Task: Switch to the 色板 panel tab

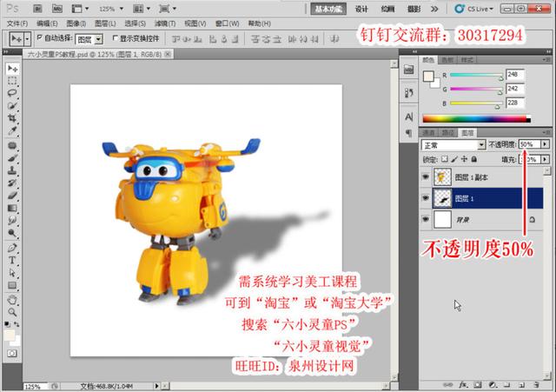Action: point(447,60)
